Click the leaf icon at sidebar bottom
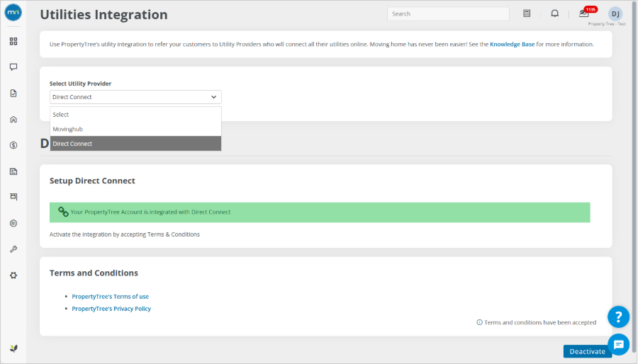638x364 pixels. coord(13,348)
